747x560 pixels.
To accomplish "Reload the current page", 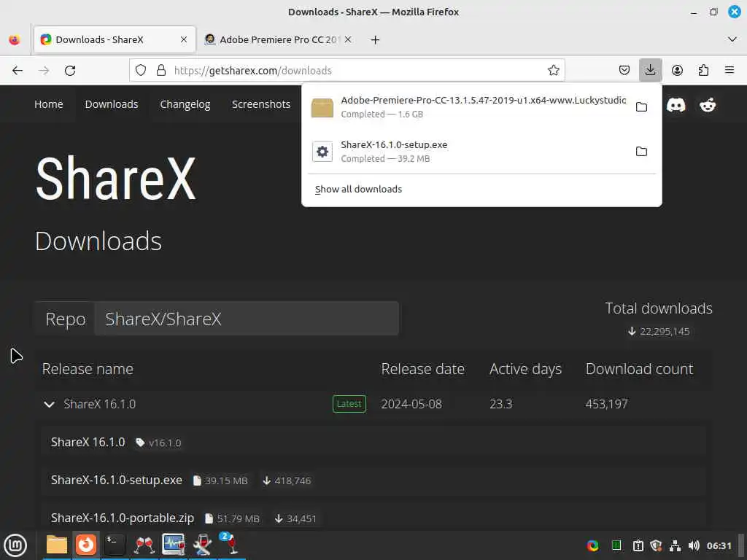I will tap(70, 71).
